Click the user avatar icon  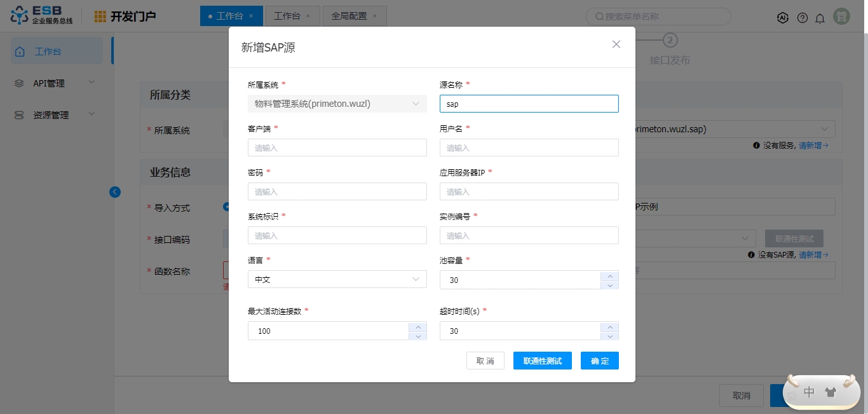point(842,17)
